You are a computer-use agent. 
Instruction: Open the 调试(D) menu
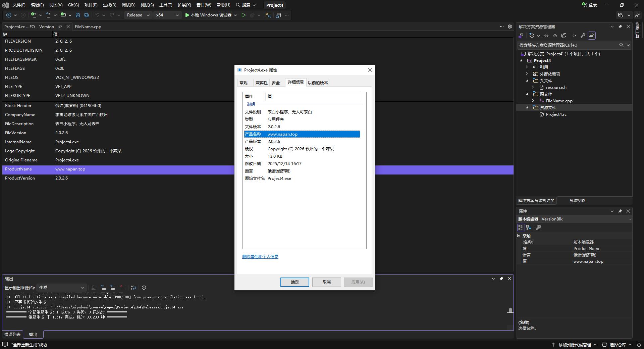coord(128,5)
